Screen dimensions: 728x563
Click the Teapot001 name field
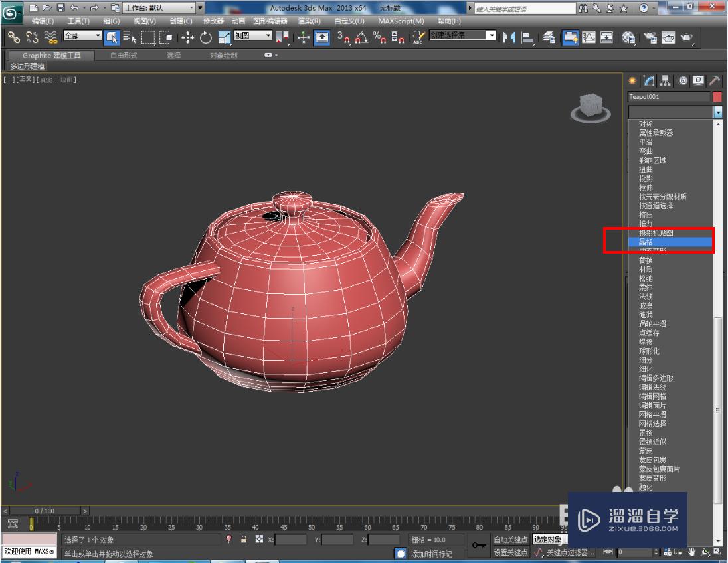[668, 96]
